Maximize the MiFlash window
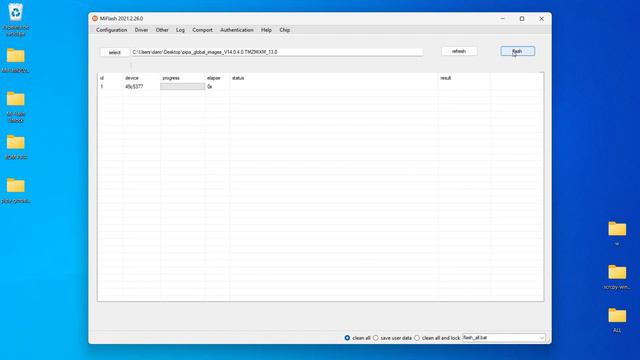Screen dimensions: 640x360 (522, 18)
